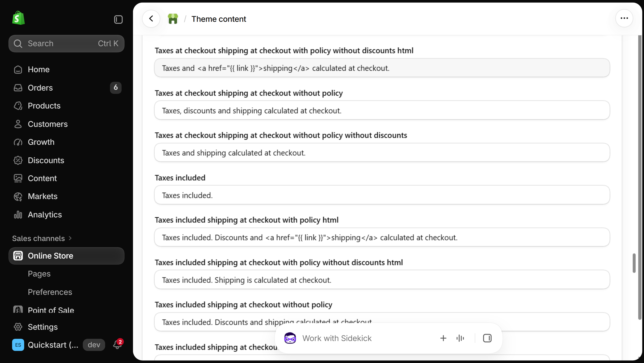This screenshot has height=363, width=644.
Task: Open the Sidekick avatar icon
Action: pos(290,338)
